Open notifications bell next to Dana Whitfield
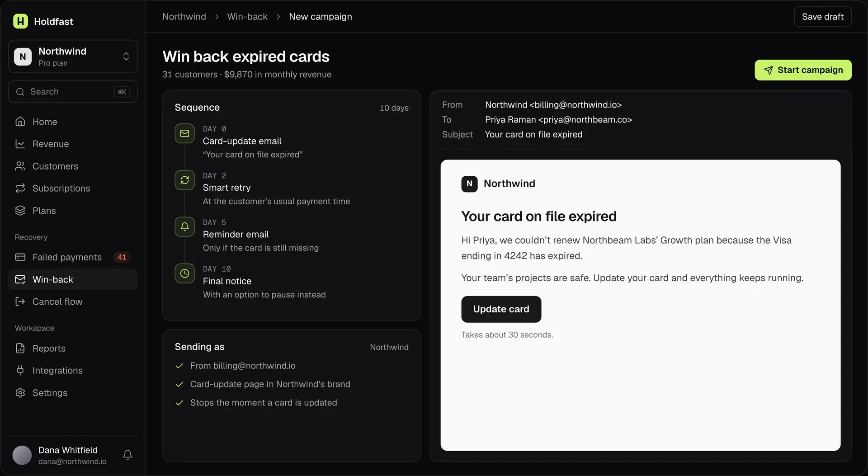The height and width of the screenshot is (476, 868). 127,455
